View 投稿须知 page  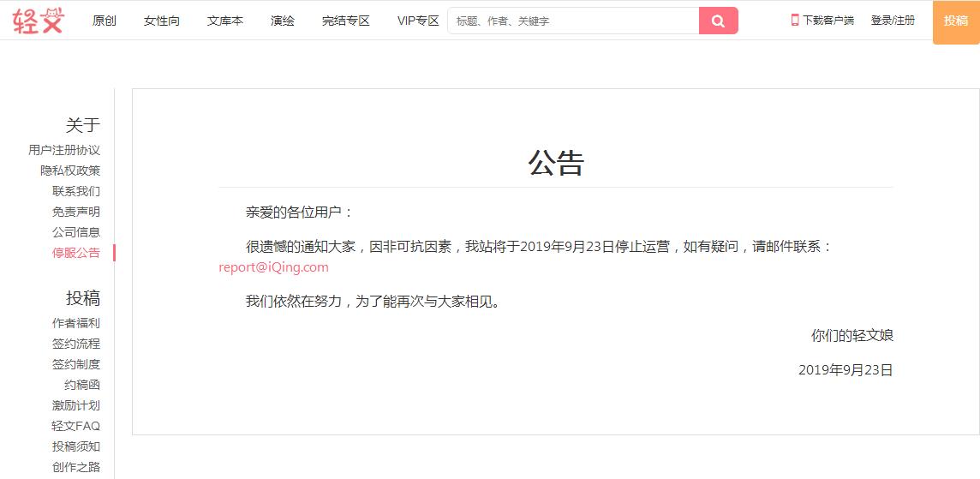point(75,446)
